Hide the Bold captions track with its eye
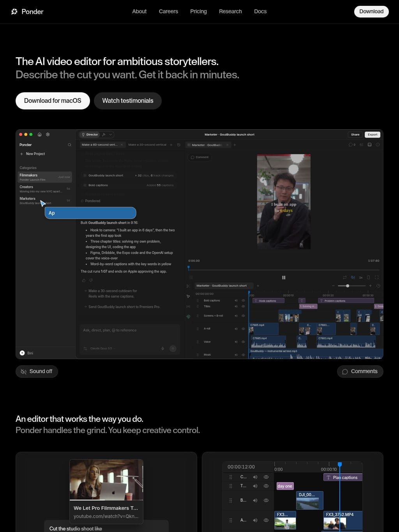The image size is (399, 532). point(244,301)
